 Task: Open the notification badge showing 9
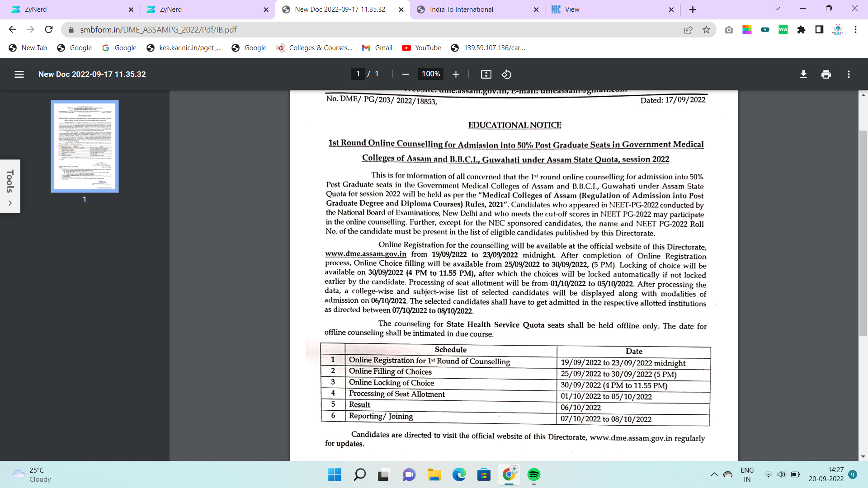(853, 474)
